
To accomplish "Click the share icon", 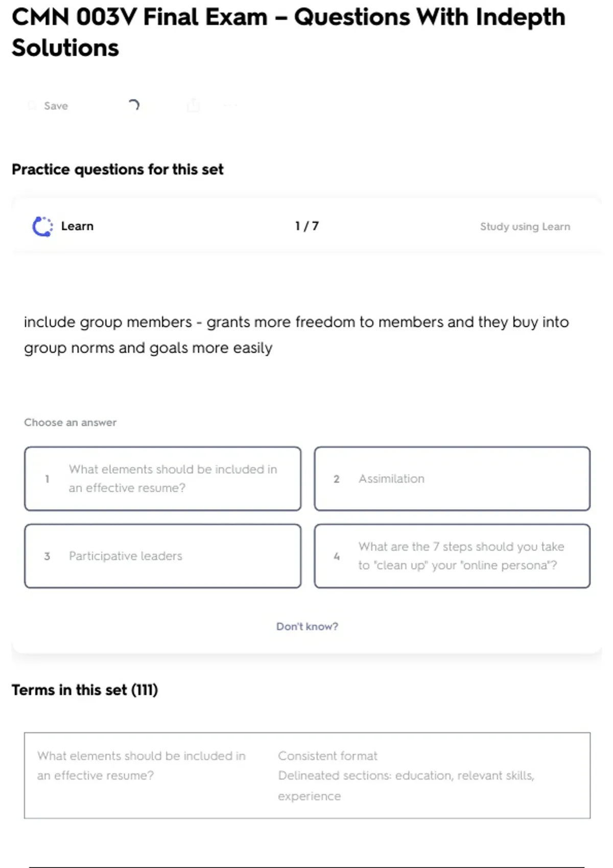I will click(x=194, y=105).
